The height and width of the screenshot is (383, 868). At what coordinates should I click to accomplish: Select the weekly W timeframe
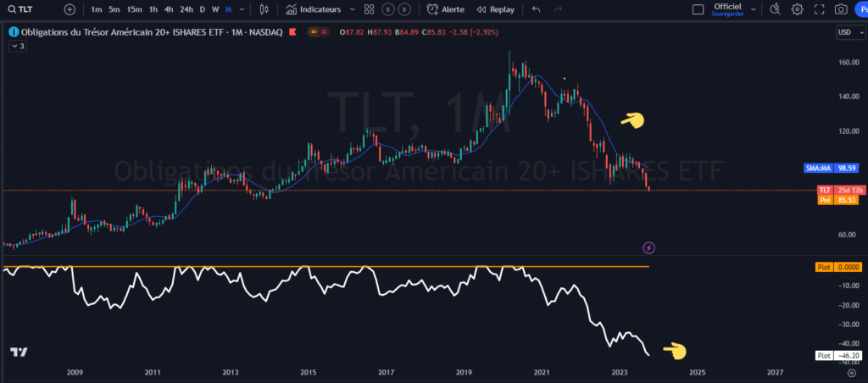click(x=215, y=9)
